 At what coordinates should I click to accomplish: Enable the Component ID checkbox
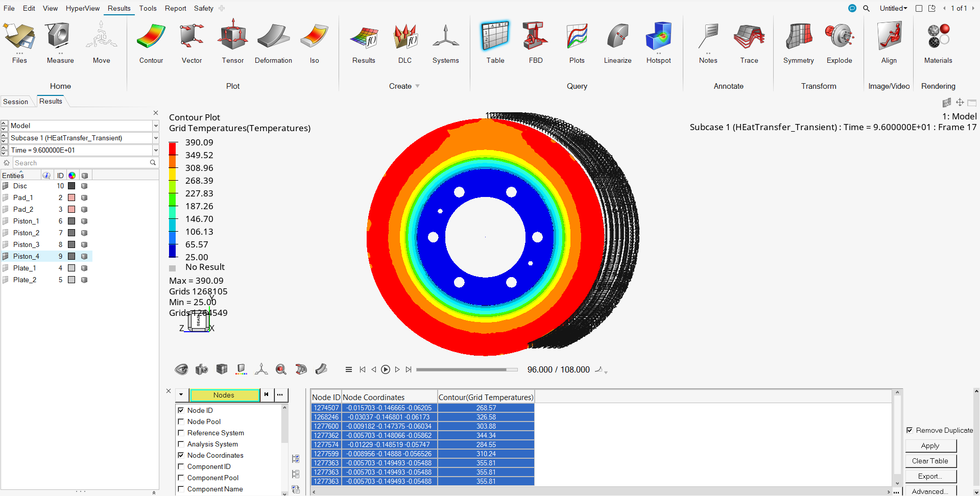click(x=181, y=466)
